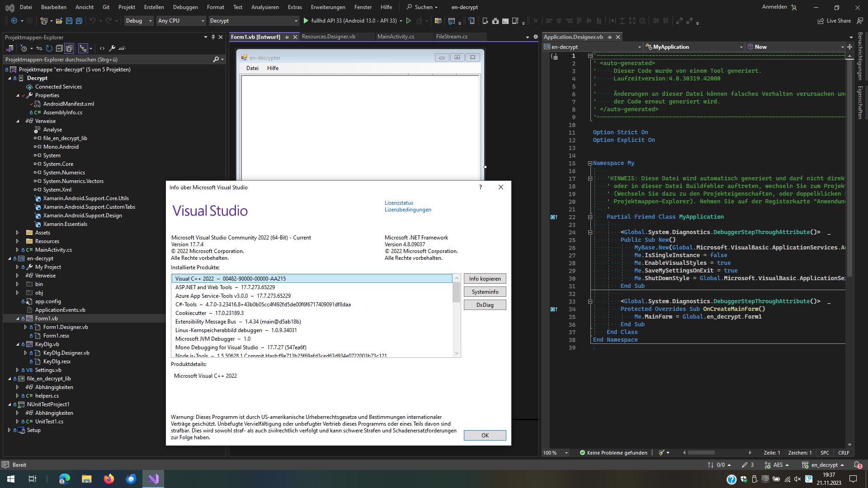Click the Solution Explorer search field
This screenshot has height=488, width=868.
(108, 59)
